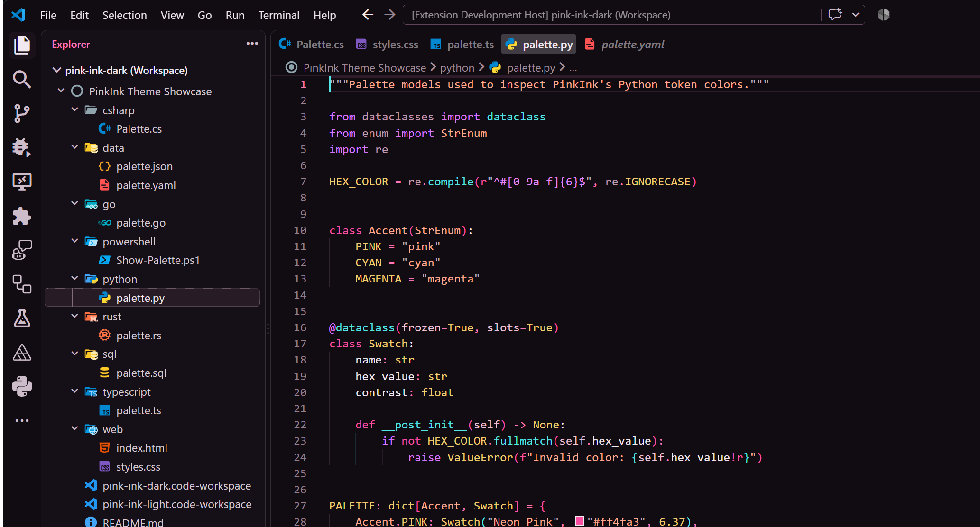
Task: Open Show-Palette.ps1 in the file tree
Action: click(x=152, y=260)
